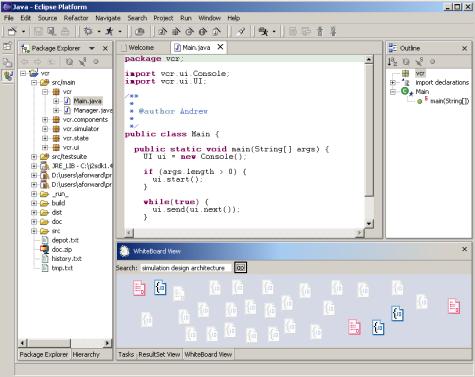This screenshot has height=377, width=475.
Task: Open the Navigate menu
Action: tap(108, 18)
